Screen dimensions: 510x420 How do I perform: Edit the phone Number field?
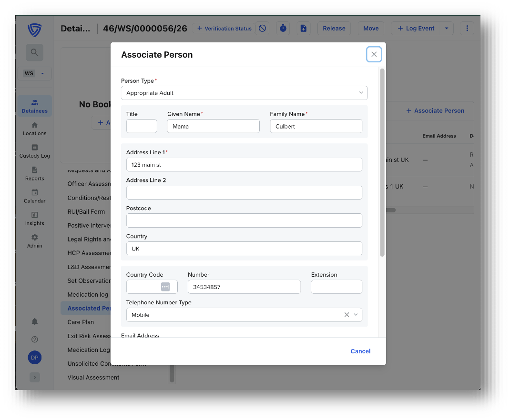[x=244, y=287]
